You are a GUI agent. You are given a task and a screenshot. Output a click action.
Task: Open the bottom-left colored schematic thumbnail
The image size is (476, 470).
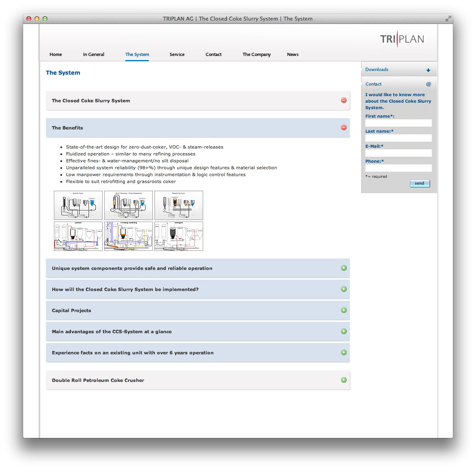[78, 236]
